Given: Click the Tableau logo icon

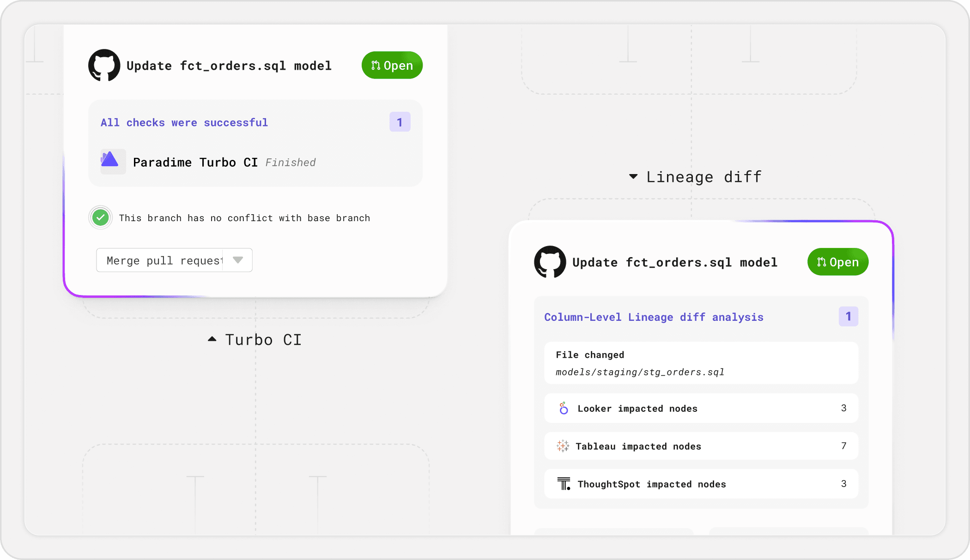Looking at the screenshot, I should pyautogui.click(x=563, y=446).
